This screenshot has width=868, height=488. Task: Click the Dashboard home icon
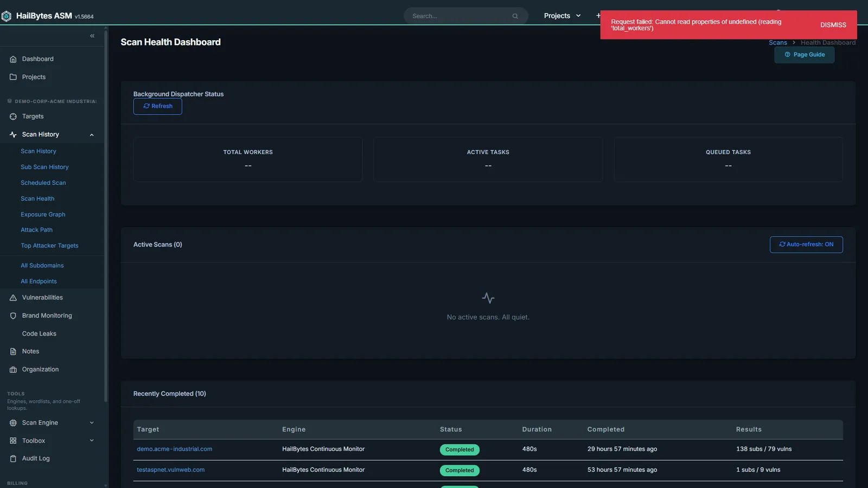[13, 59]
